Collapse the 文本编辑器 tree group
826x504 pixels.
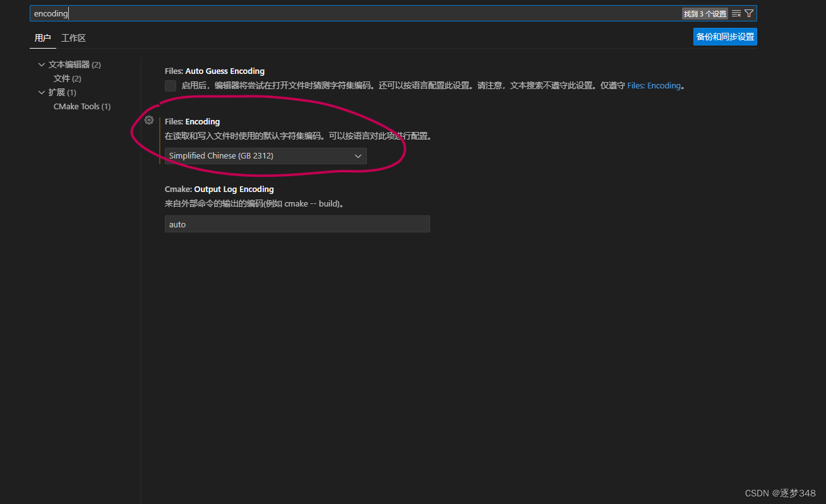(42, 64)
